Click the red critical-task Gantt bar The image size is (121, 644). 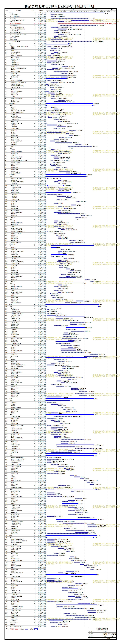click(x=81, y=24)
